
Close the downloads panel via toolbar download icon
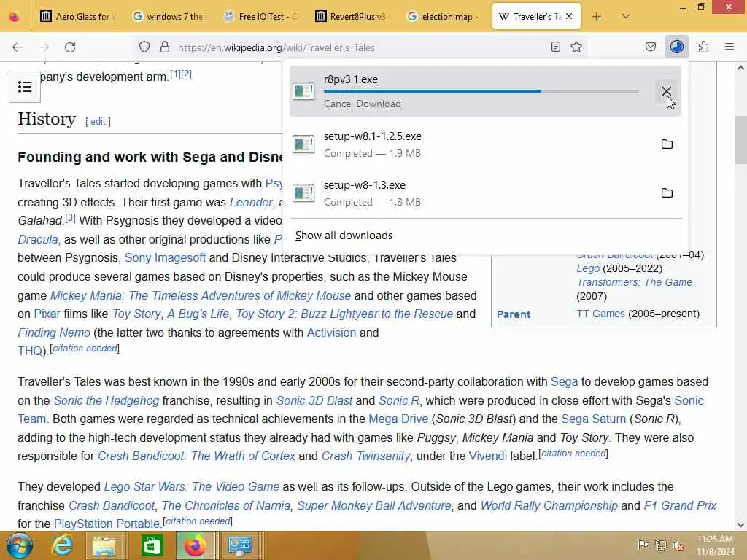(677, 47)
